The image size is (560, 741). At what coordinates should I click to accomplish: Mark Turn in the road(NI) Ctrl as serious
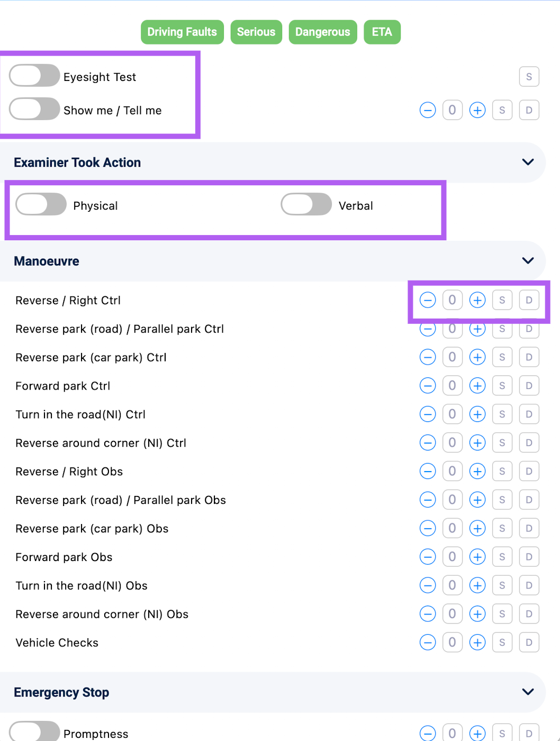point(502,414)
